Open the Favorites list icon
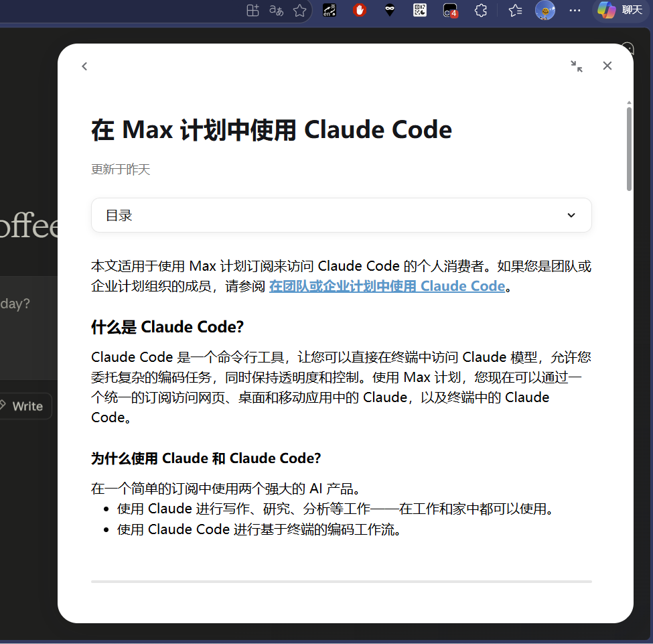This screenshot has height=644, width=653. 515,11
